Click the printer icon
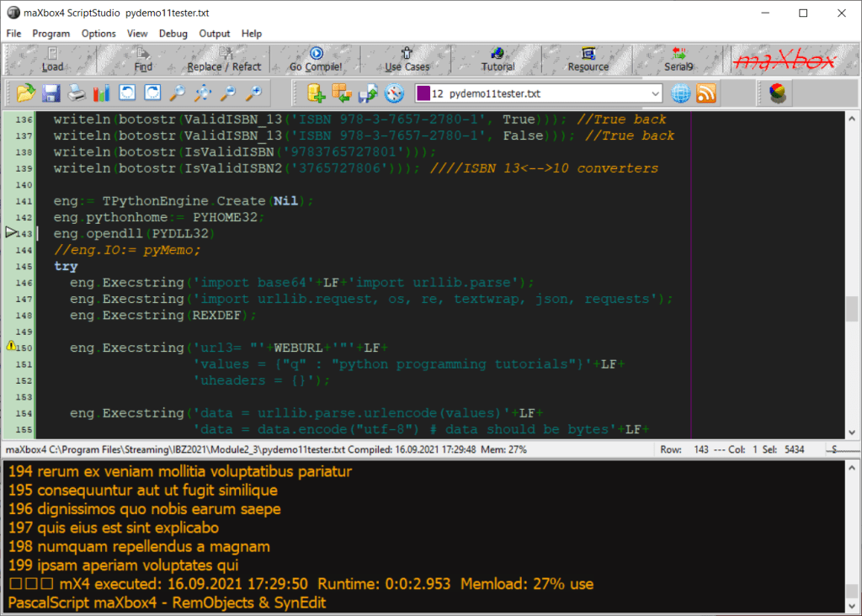 coord(77,93)
